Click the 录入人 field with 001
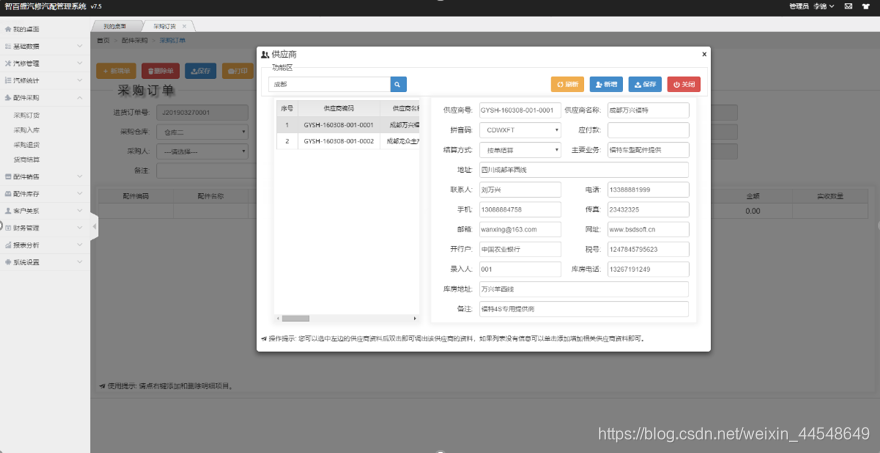Image resolution: width=880 pixels, height=453 pixels. (520, 269)
